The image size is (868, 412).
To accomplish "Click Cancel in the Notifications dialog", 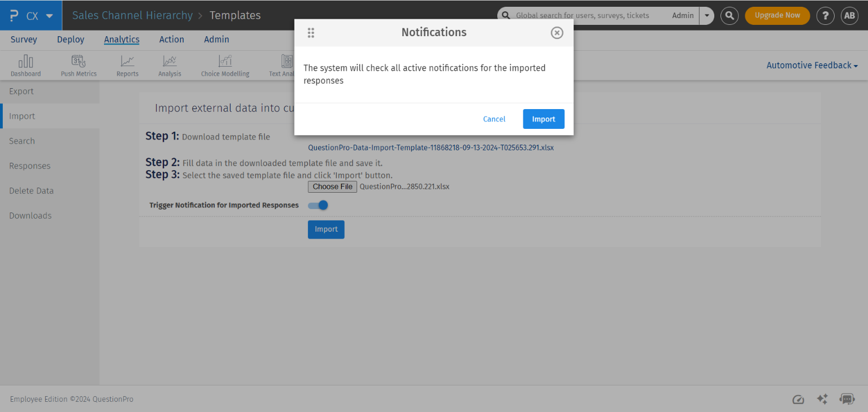I will tap(494, 119).
